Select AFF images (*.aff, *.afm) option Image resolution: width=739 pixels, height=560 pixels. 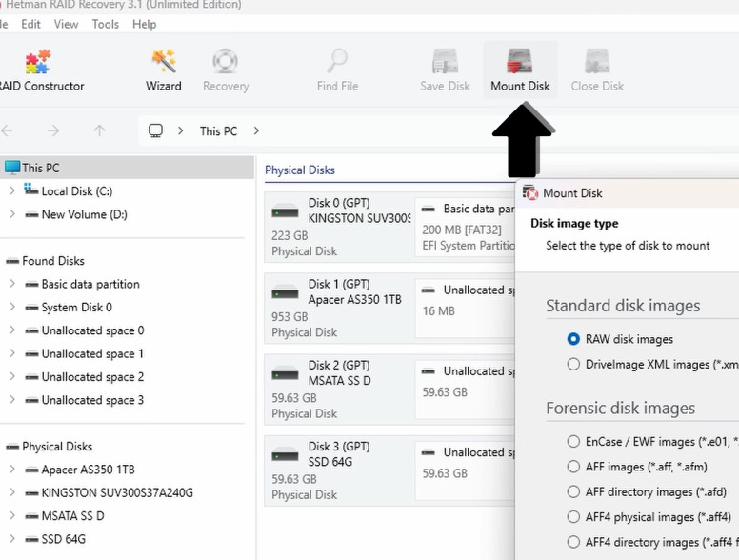[573, 467]
